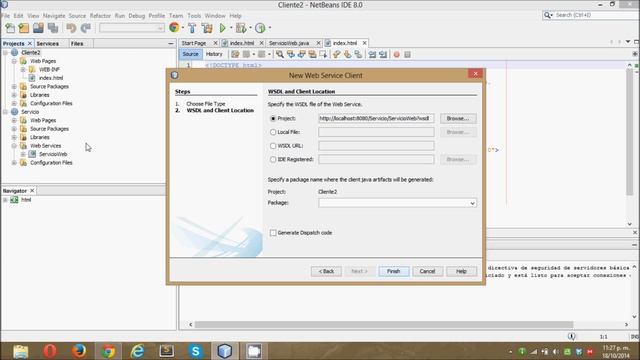The image size is (640, 360).
Task: Switch to the Files tab
Action: pyautogui.click(x=77, y=43)
